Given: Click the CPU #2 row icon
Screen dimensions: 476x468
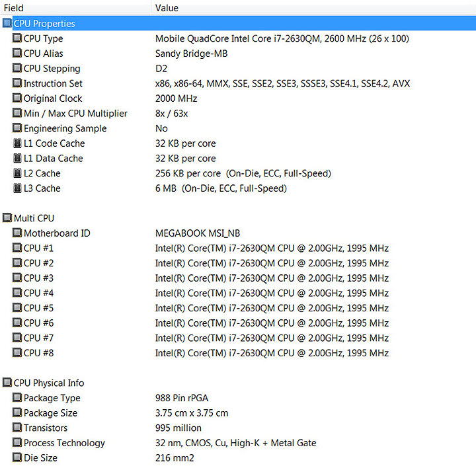Looking at the screenshot, I should coord(17,263).
